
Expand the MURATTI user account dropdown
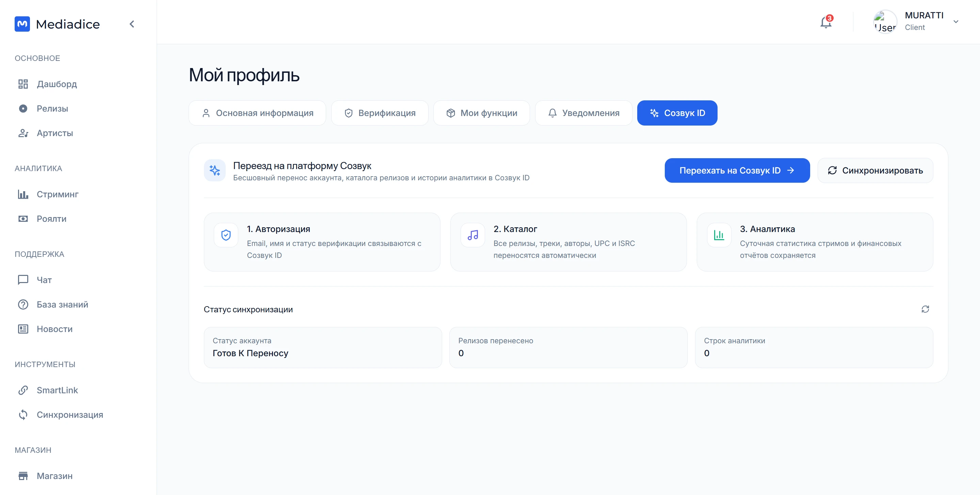(x=955, y=22)
